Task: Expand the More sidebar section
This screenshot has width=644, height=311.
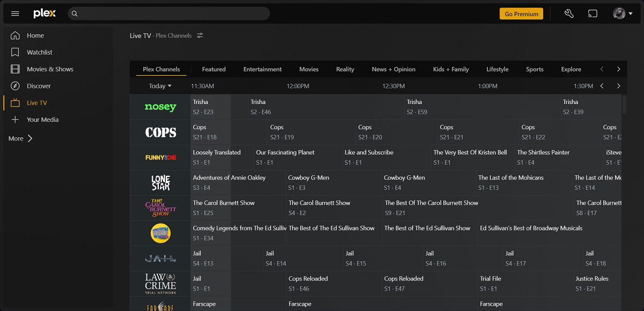Action: pos(20,138)
